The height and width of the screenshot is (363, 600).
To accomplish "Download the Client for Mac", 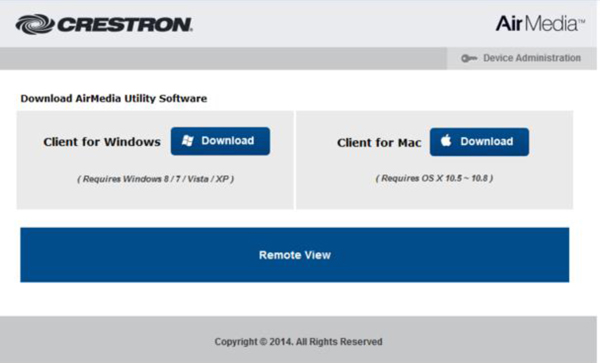I will pyautogui.click(x=479, y=142).
